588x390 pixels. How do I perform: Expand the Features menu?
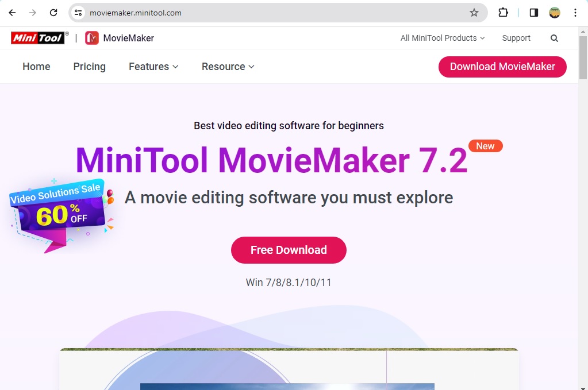[x=153, y=67]
